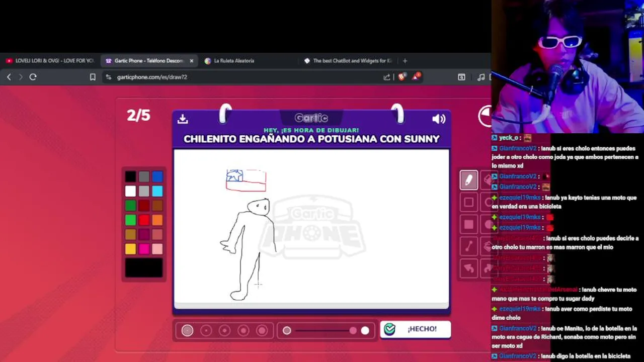Pick the black color swatch
This screenshot has height=362, width=644.
(130, 176)
